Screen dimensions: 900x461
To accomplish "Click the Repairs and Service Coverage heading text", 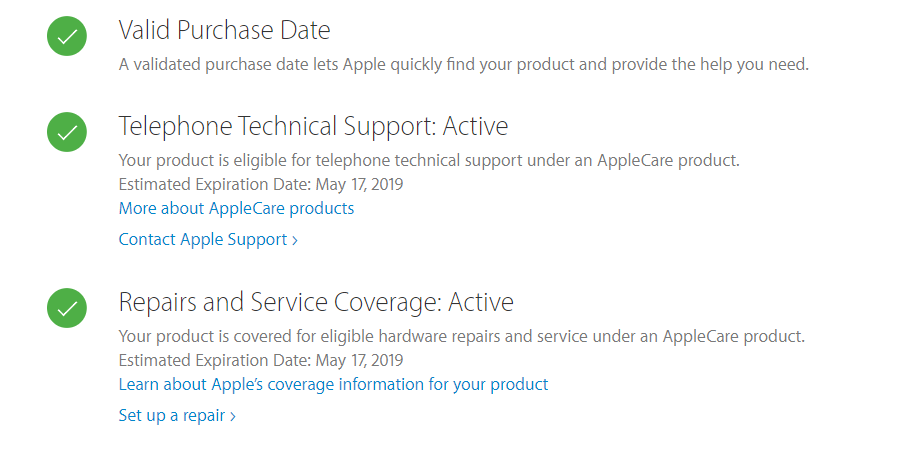I will point(280,302).
